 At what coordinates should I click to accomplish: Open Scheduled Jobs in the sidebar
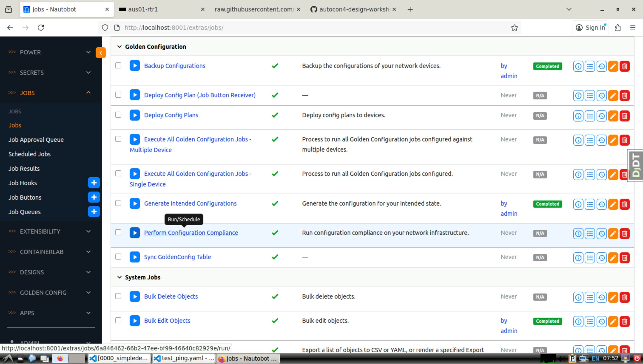click(30, 154)
